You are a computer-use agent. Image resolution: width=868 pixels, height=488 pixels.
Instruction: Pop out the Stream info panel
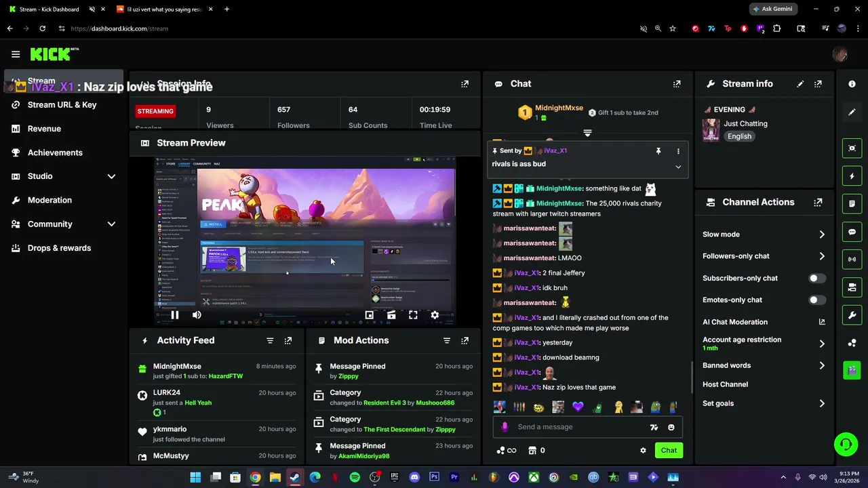point(818,84)
